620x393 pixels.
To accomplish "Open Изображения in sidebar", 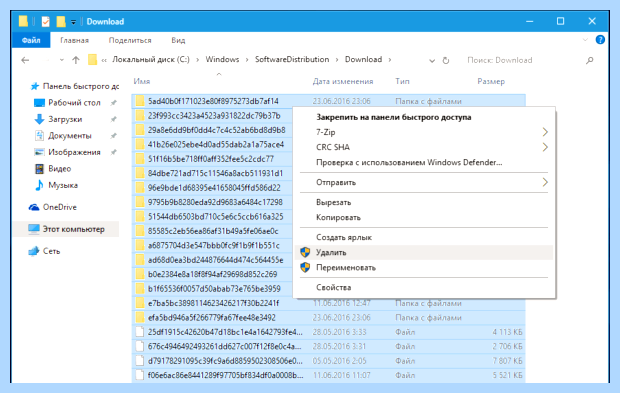I will click(x=67, y=152).
